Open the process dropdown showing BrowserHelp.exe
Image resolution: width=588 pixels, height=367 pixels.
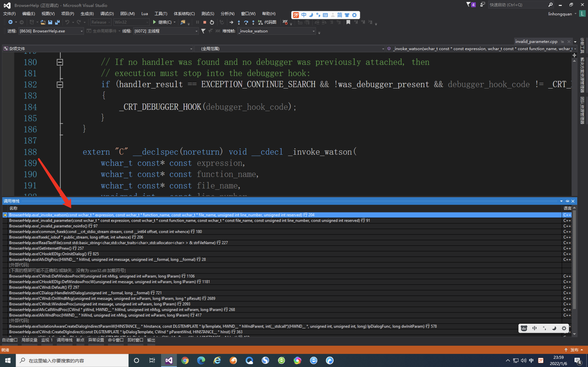pos(82,31)
